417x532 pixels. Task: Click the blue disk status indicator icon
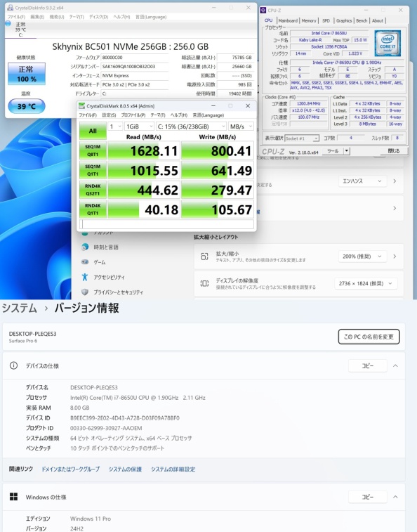8,23
